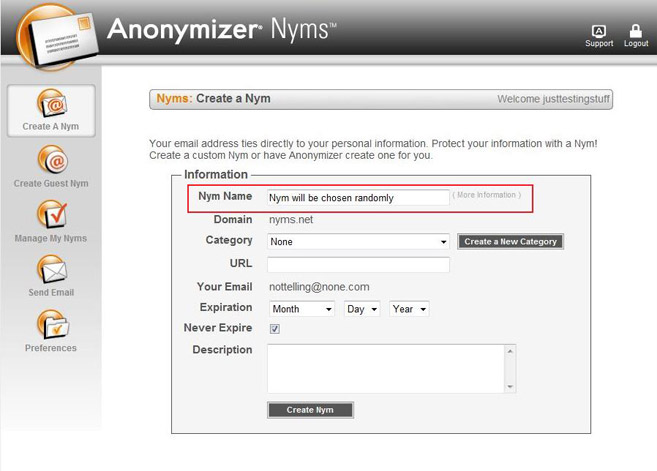Click Create a New Category button
Screen dimensions: 657x471
510,242
